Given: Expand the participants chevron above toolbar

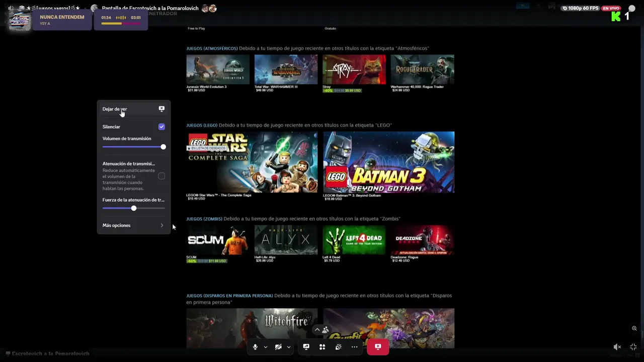Looking at the screenshot, I should tap(317, 330).
